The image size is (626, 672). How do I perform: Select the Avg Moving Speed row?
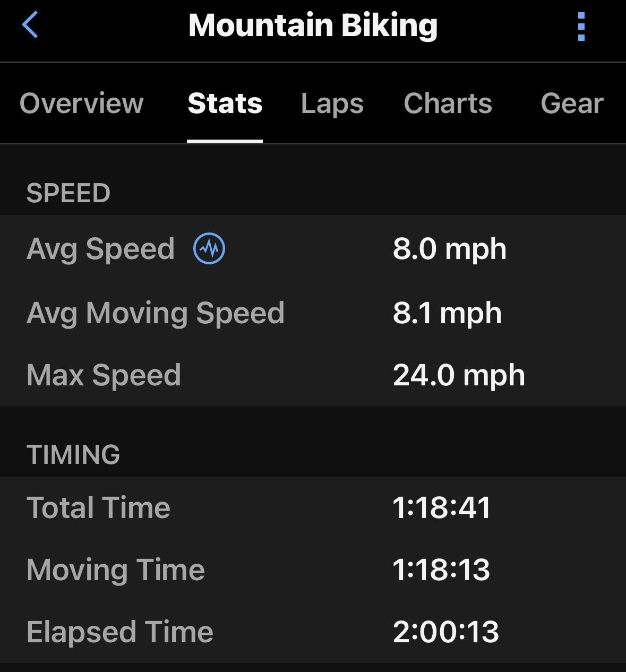313,313
